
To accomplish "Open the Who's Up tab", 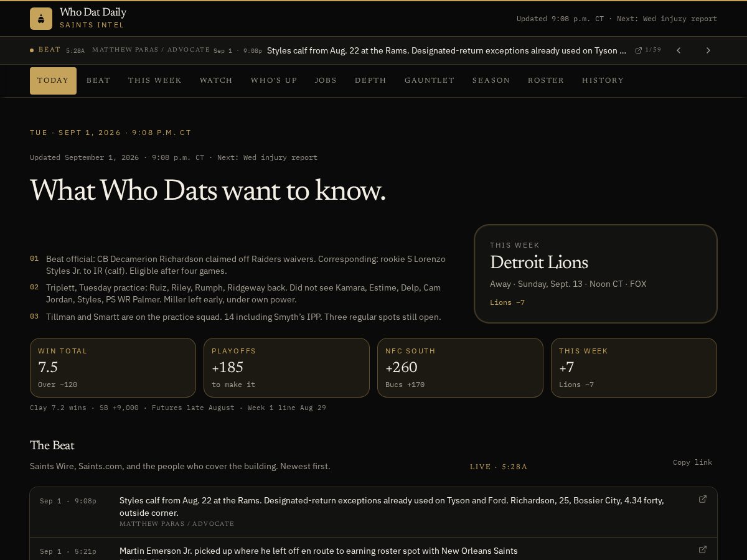I will tap(274, 81).
